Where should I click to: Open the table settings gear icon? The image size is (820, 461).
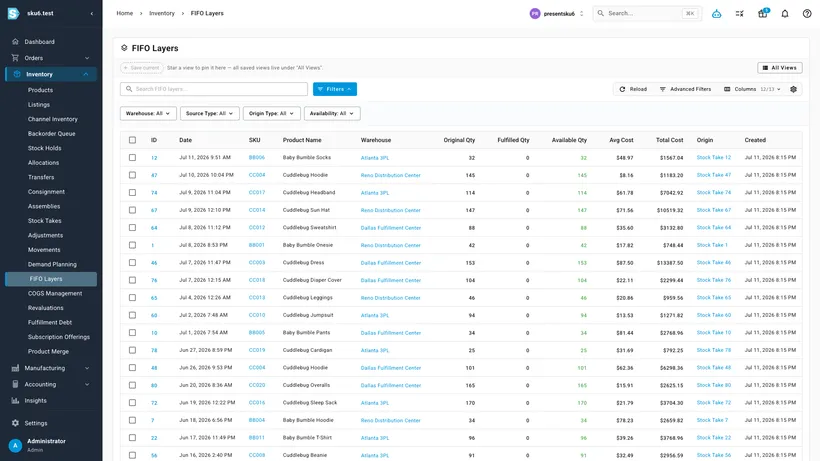tap(793, 89)
